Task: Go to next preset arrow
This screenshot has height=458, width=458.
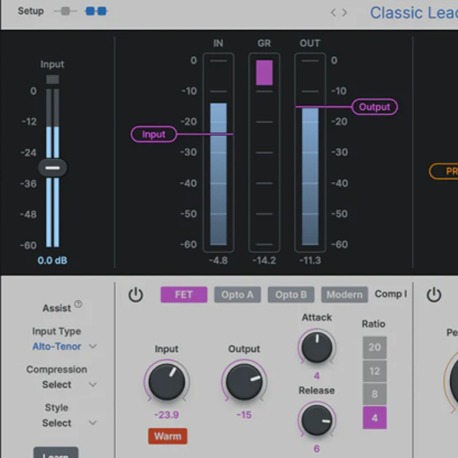Action: [344, 13]
